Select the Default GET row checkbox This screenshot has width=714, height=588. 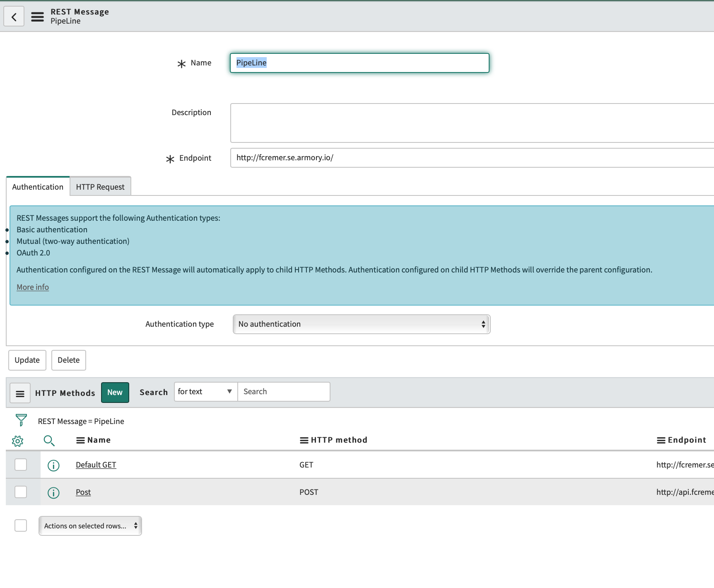point(21,465)
